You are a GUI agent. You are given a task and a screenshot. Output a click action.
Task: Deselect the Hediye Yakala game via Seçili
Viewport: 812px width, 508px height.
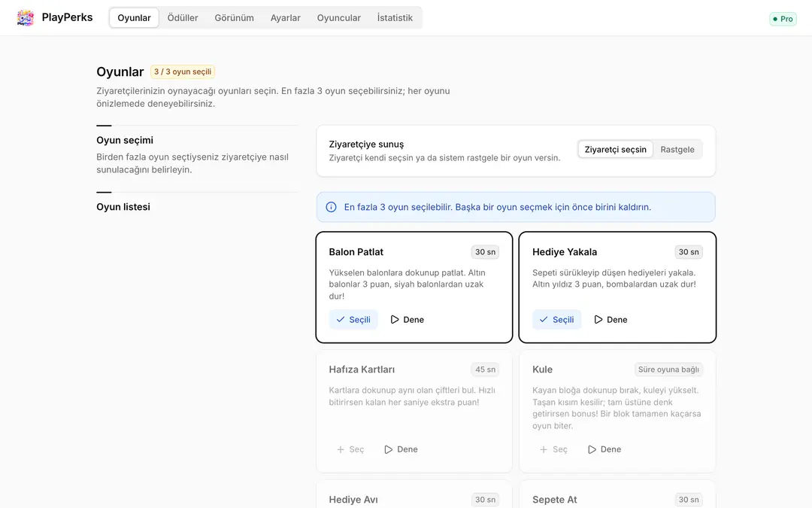coord(556,320)
